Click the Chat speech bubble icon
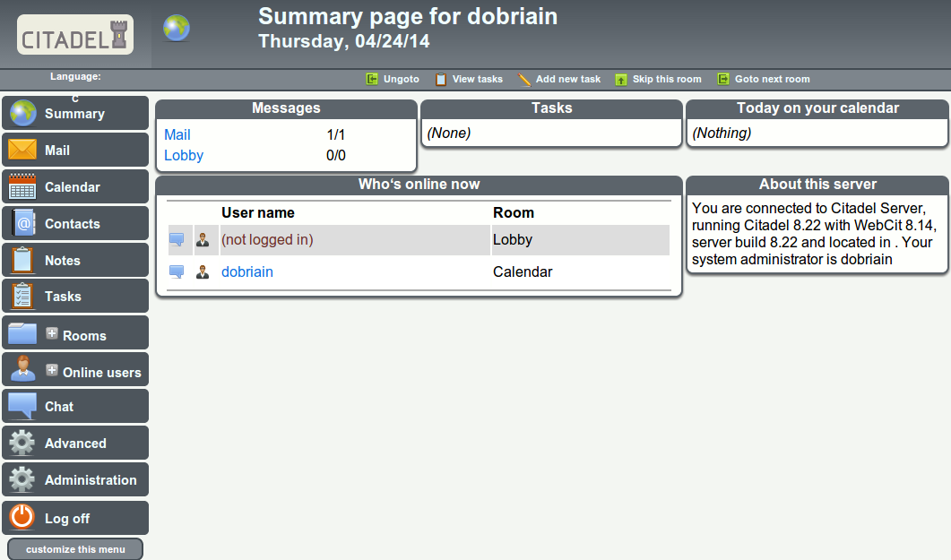The image size is (951, 560). [x=22, y=406]
